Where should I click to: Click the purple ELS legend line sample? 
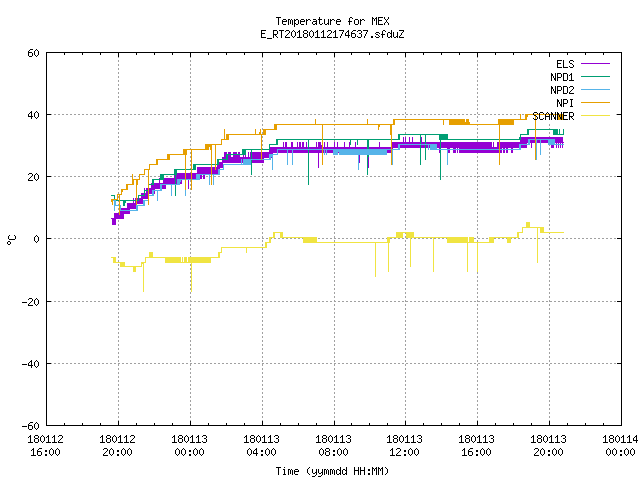click(x=595, y=64)
